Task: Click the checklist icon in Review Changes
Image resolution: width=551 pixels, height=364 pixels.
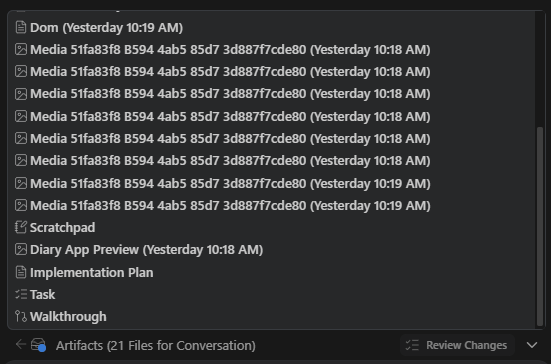Action: click(412, 345)
